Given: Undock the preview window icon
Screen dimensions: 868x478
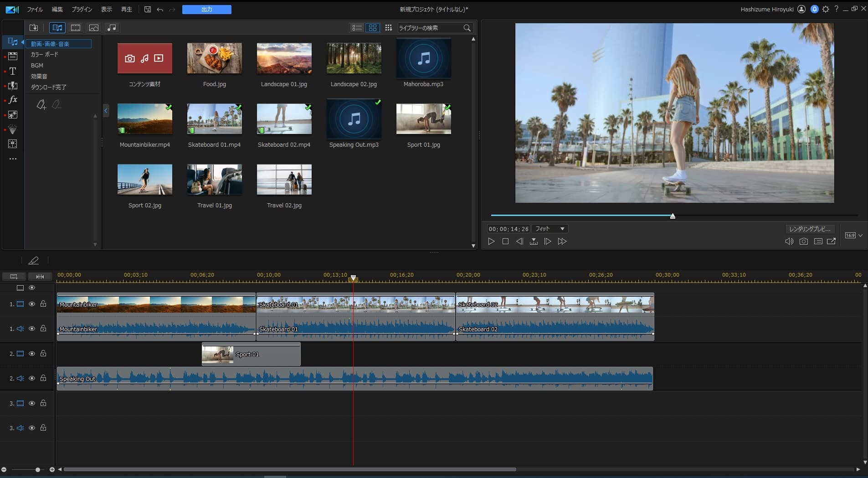Looking at the screenshot, I should click(x=832, y=242).
